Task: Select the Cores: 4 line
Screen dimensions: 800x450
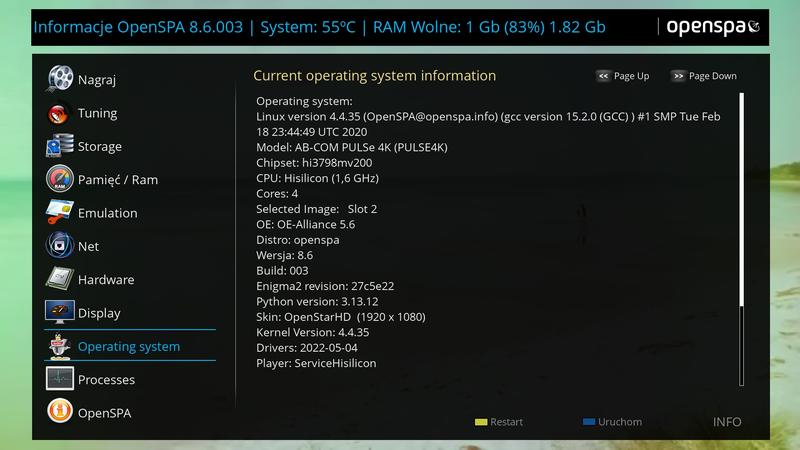Action: click(x=277, y=193)
